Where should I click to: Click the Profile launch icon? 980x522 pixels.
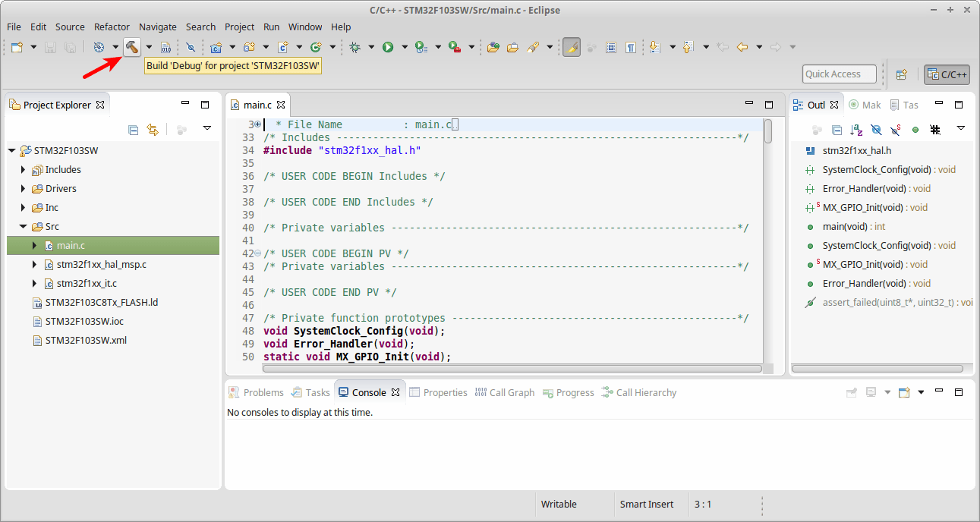(x=421, y=47)
